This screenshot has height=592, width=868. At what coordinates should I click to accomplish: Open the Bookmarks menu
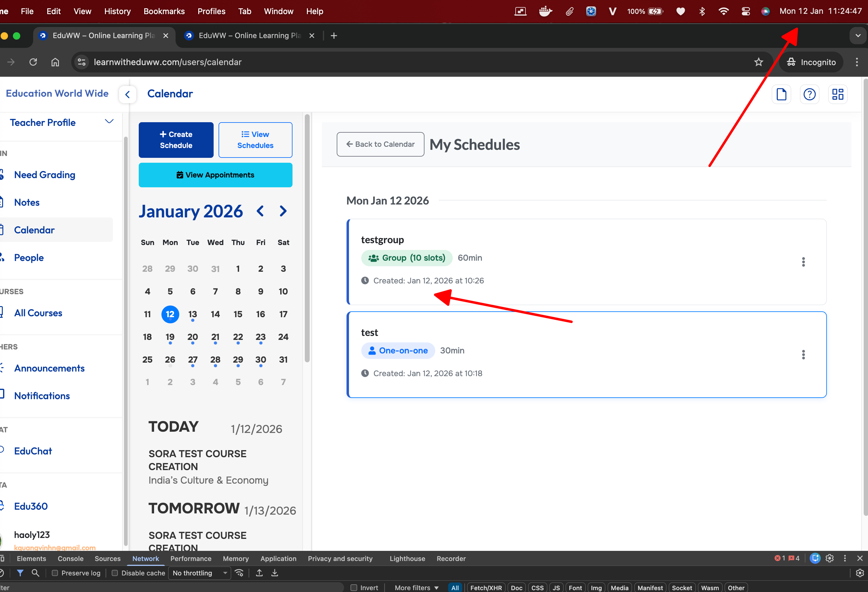click(x=164, y=11)
